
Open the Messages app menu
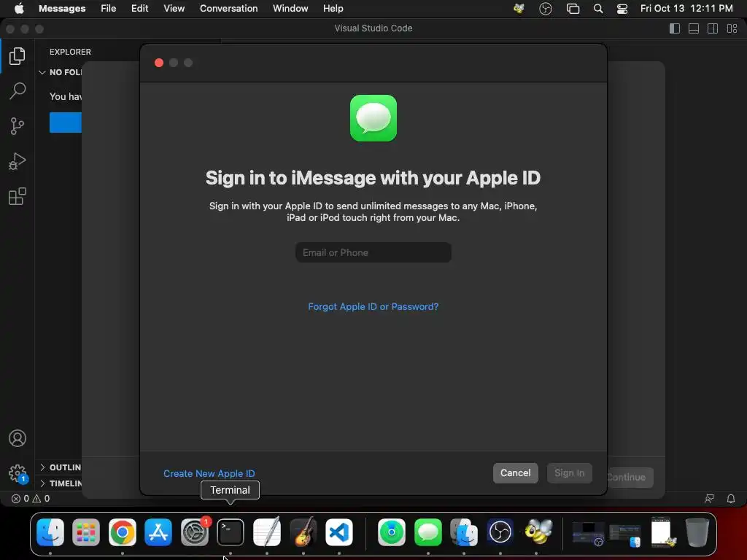pos(62,9)
